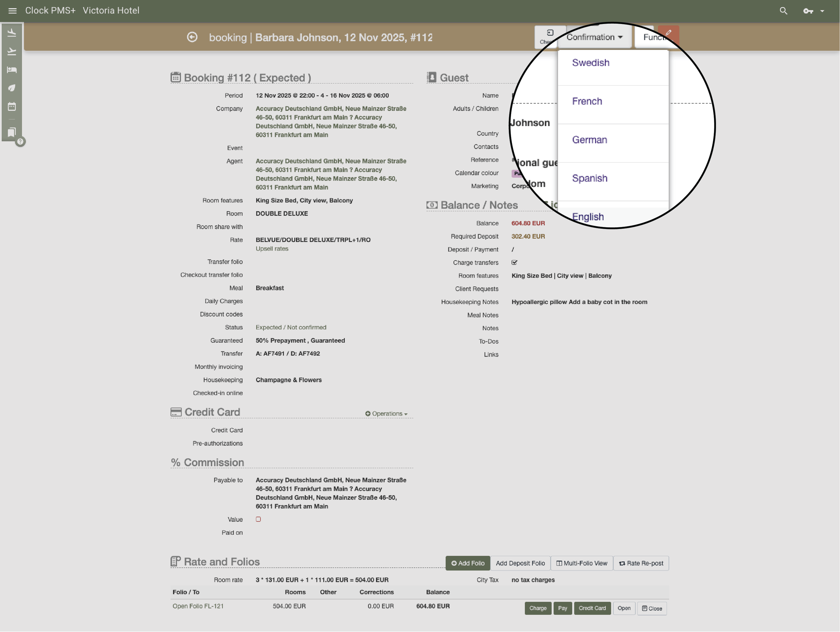Toggle the Charge transfers checkbox
This screenshot has height=632, width=840.
click(514, 262)
